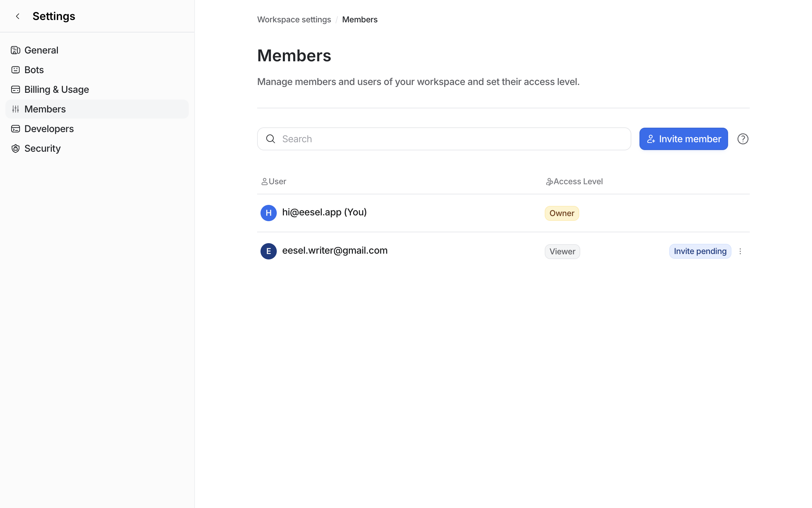Screen dimensions: 812x508
Task: Click the Settings title text
Action: [x=54, y=16]
